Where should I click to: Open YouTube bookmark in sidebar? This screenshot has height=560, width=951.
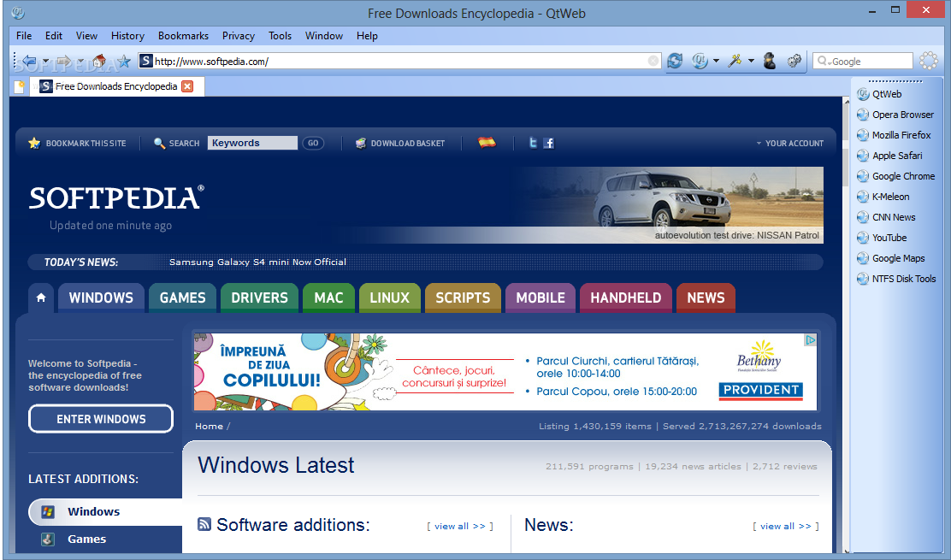click(x=881, y=239)
